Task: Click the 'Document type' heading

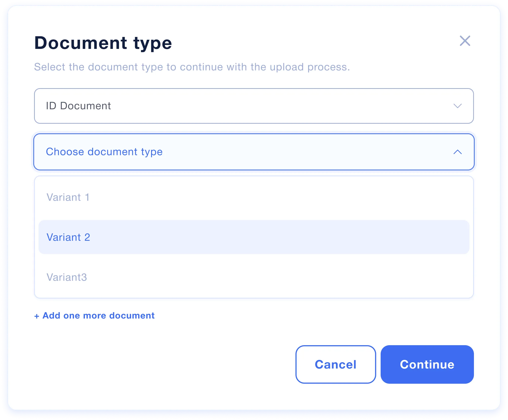Action: pyautogui.click(x=103, y=43)
